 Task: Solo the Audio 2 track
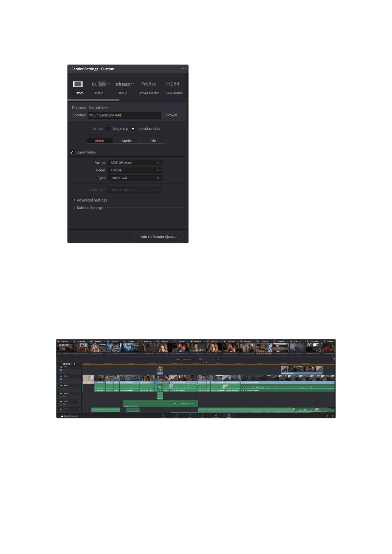[61, 397]
